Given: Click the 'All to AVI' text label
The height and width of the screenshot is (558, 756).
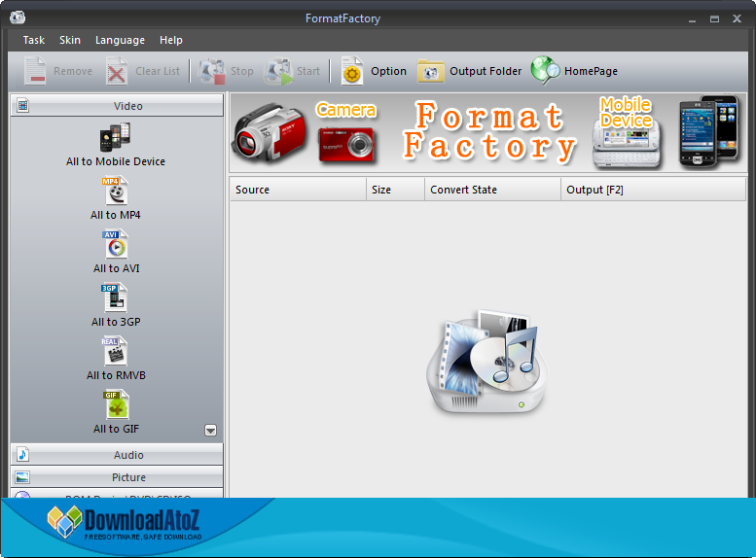Looking at the screenshot, I should [116, 268].
